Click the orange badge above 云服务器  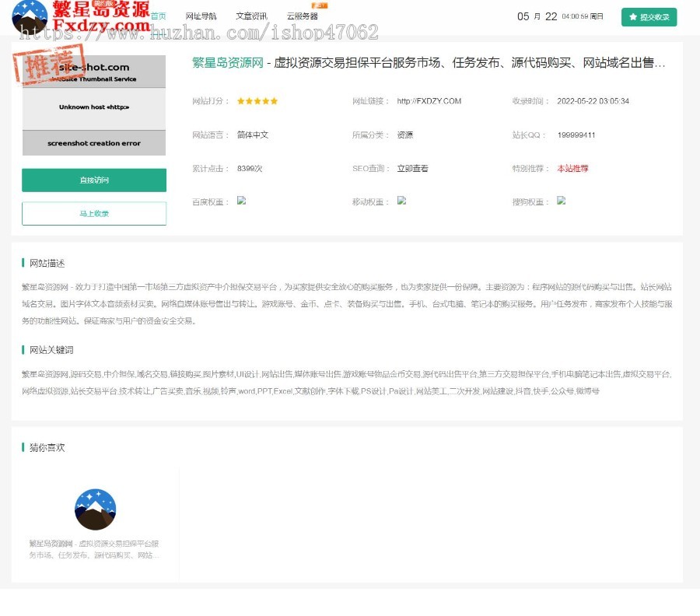coord(320,5)
